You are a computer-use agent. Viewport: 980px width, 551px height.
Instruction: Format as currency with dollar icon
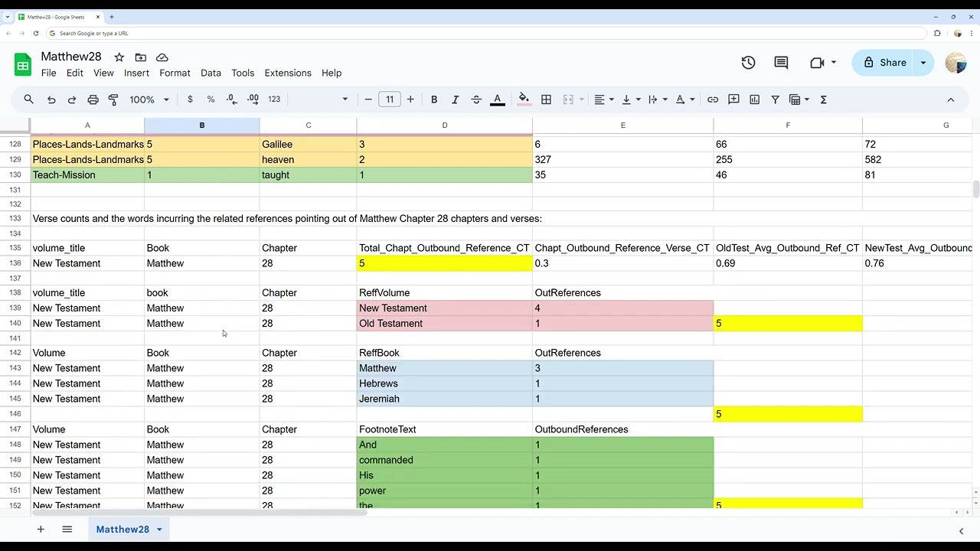(x=190, y=99)
